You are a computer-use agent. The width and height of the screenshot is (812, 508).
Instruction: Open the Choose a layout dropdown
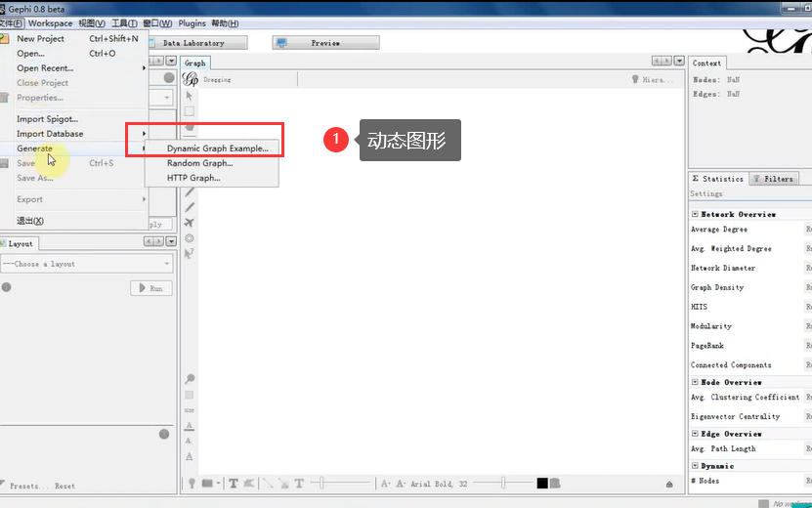[87, 264]
